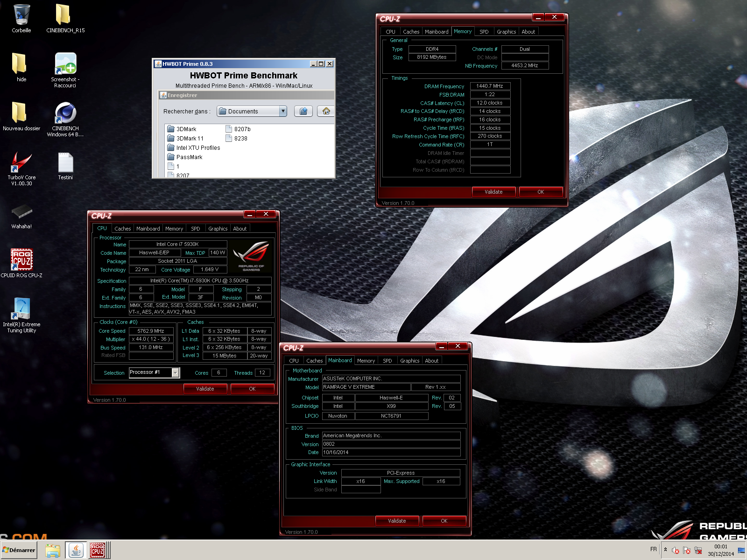Select the hide folder on desktop
This screenshot has width=747, height=560.
click(x=21, y=68)
